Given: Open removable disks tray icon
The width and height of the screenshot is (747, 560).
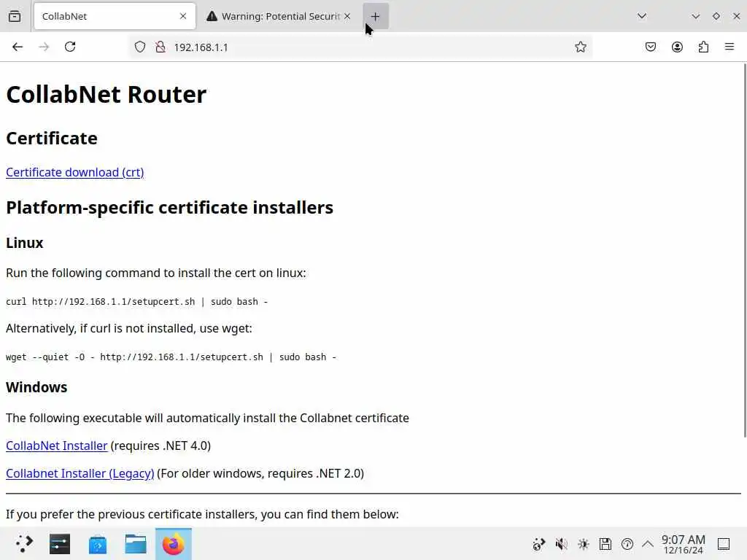Looking at the screenshot, I should click(x=605, y=544).
